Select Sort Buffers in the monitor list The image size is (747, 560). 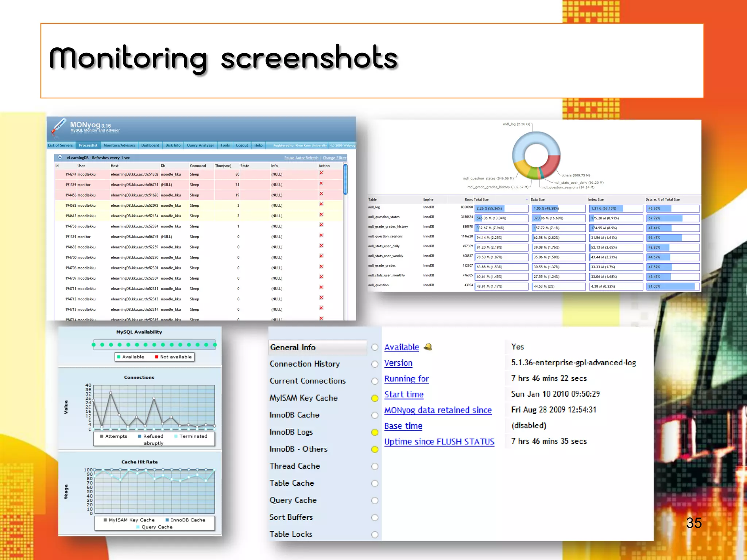click(x=291, y=517)
